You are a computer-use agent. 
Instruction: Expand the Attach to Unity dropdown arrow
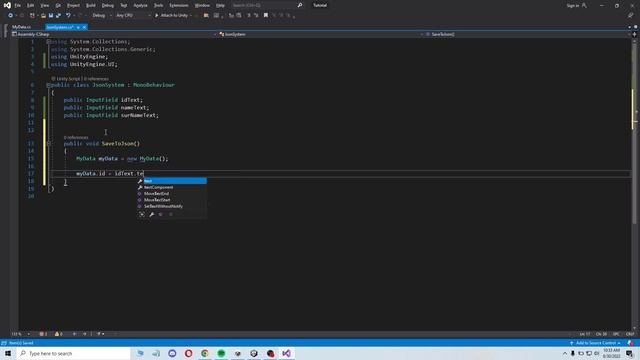coord(191,15)
